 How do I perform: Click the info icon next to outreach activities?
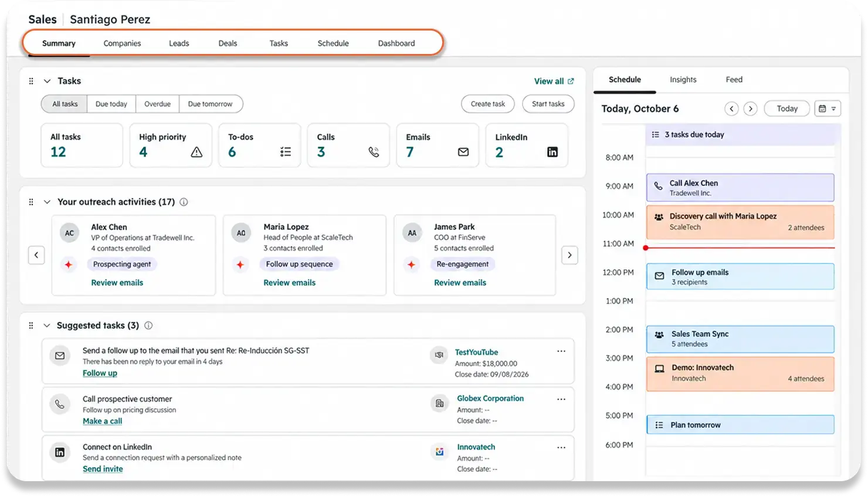point(184,202)
